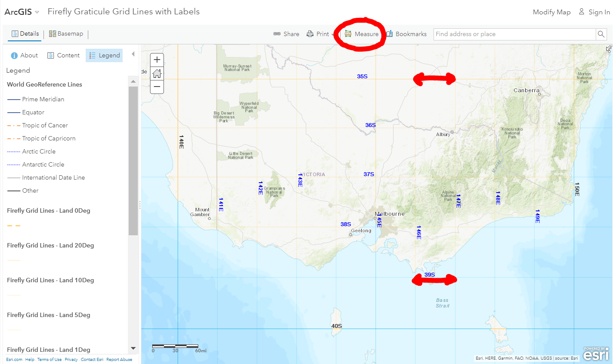
Task: Switch to the Details tab
Action: [x=25, y=33]
